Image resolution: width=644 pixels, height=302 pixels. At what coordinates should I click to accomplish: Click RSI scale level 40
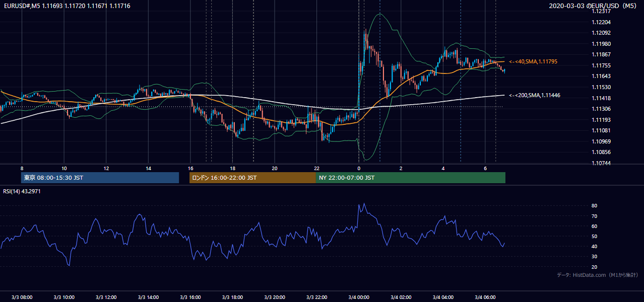(x=595, y=246)
